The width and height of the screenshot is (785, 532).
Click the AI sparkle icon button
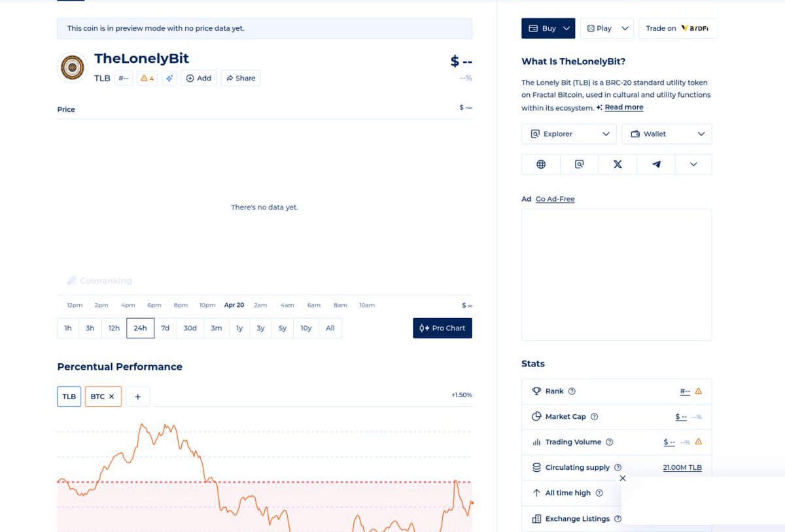(x=169, y=78)
